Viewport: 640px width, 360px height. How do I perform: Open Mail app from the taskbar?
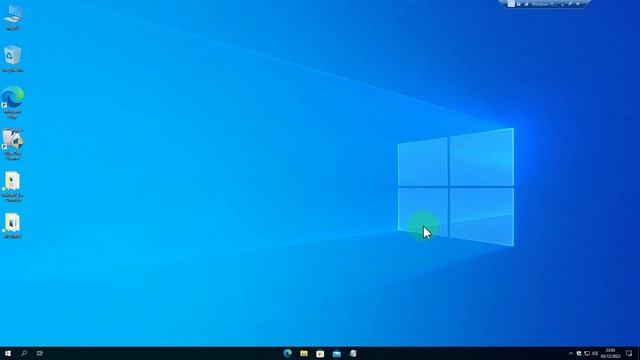click(337, 353)
